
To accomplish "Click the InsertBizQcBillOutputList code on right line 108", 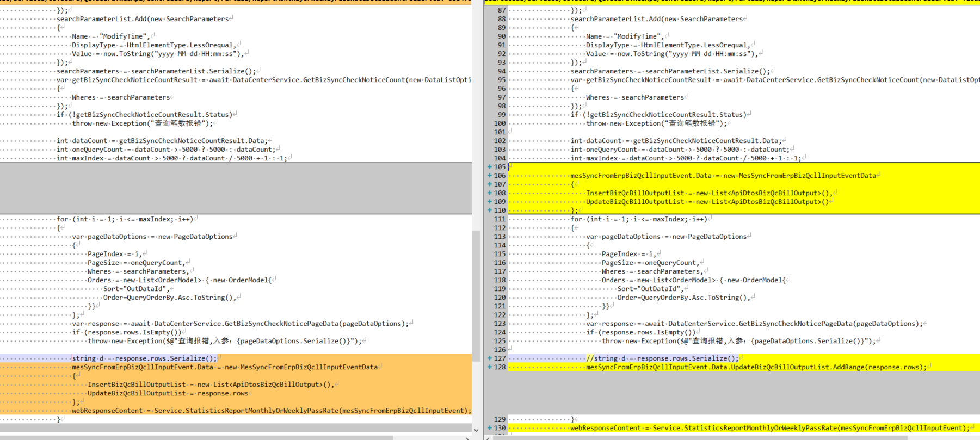I will click(x=710, y=193).
